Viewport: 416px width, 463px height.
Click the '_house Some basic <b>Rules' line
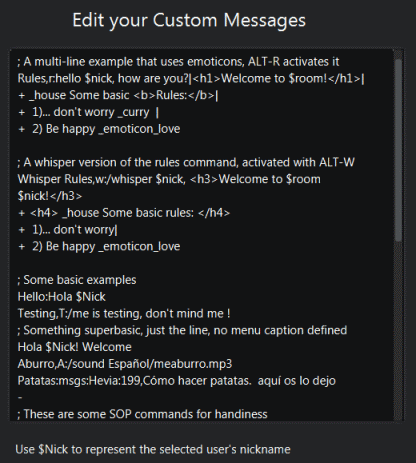[118, 95]
